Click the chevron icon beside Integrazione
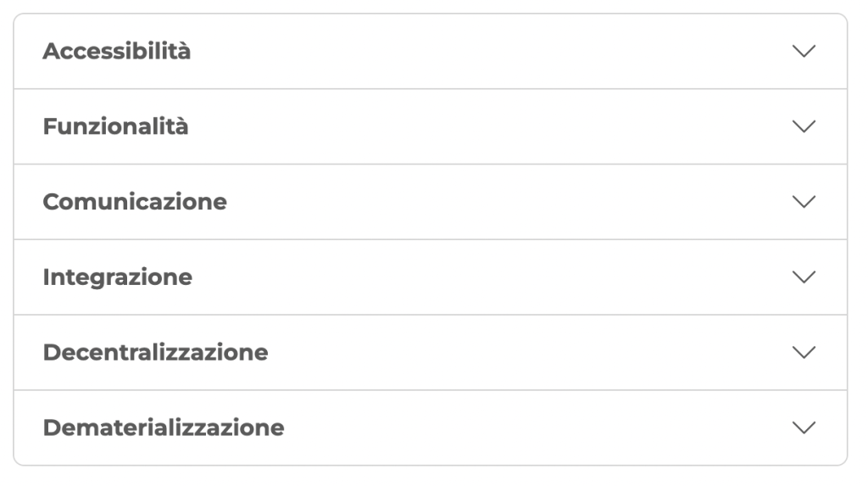The width and height of the screenshot is (868, 486). (803, 277)
